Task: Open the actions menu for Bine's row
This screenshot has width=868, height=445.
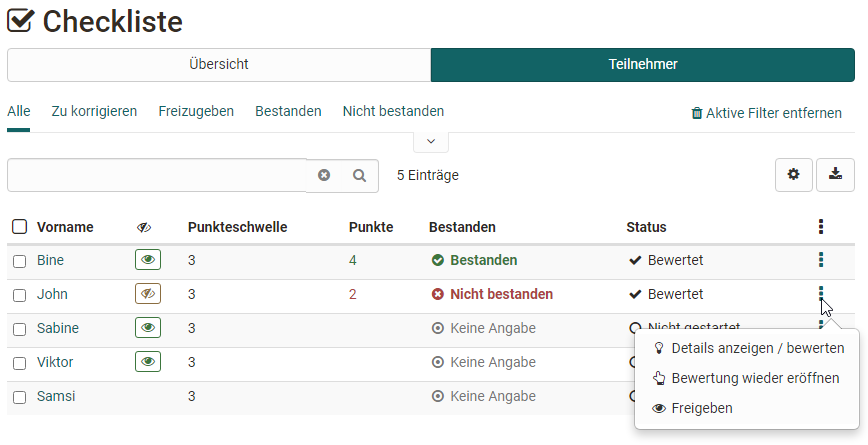Action: click(x=820, y=260)
